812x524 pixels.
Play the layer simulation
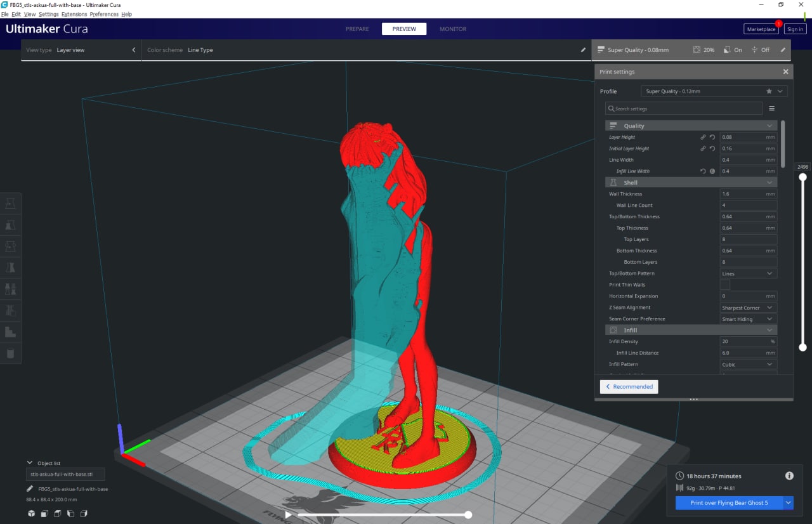click(x=288, y=515)
